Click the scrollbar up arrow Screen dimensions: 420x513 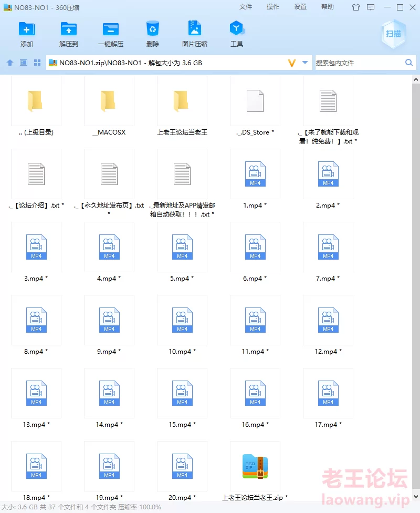click(x=416, y=79)
